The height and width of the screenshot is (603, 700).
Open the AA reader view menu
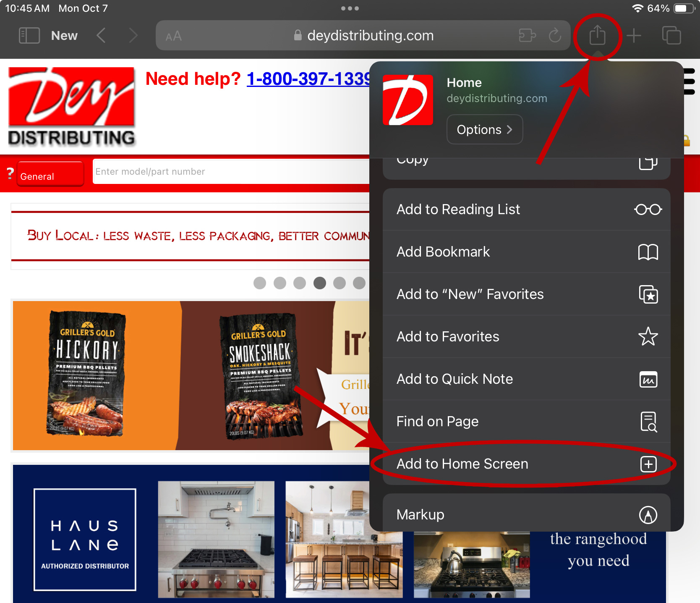173,37
